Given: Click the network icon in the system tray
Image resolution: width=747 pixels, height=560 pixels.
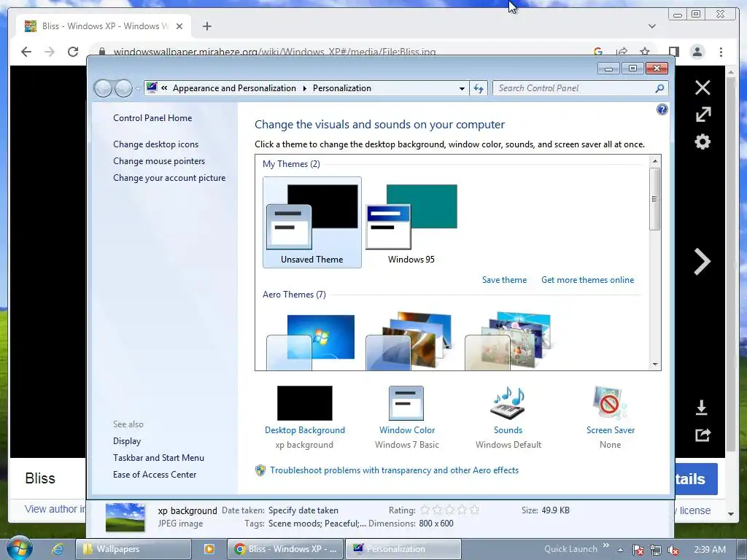Looking at the screenshot, I should coord(656,550).
